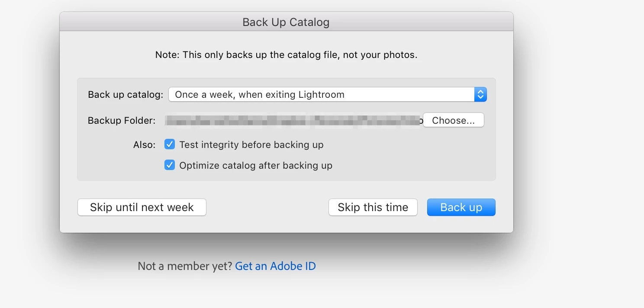Click the 'Also:' label
The height and width of the screenshot is (308, 644).
[144, 144]
